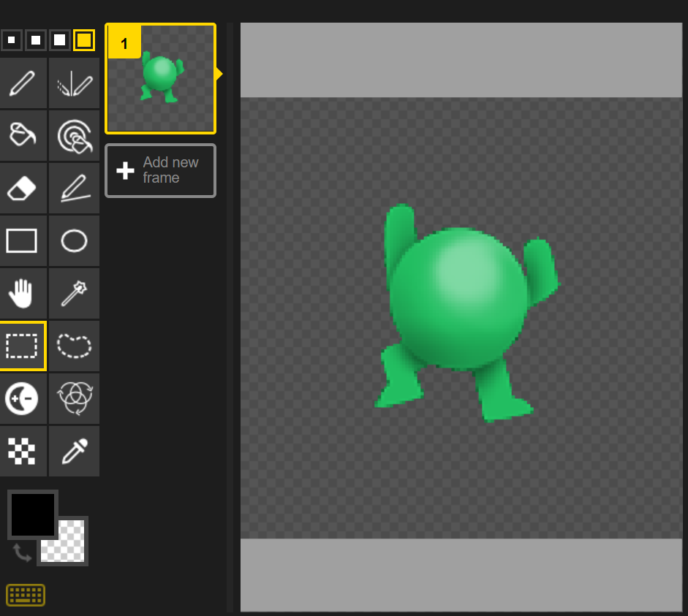Select the Vertical Mirror pen tool
Image resolution: width=688 pixels, height=616 pixels.
pyautogui.click(x=74, y=83)
